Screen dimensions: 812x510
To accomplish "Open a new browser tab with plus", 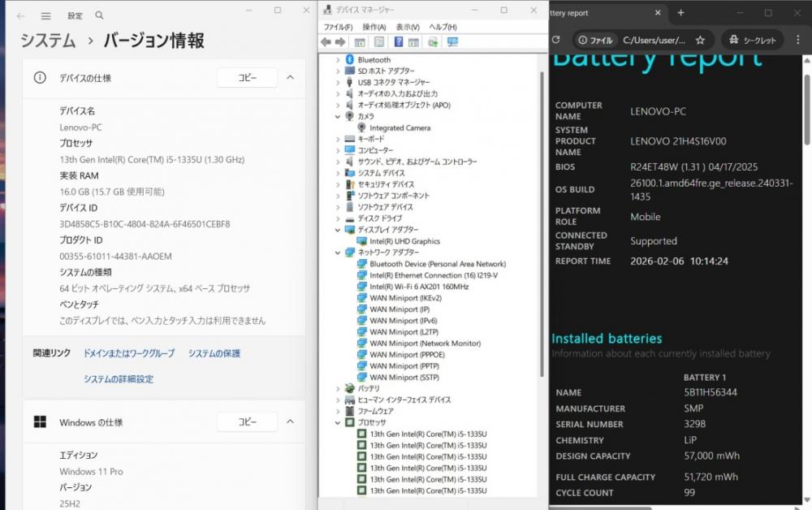I will (681, 13).
